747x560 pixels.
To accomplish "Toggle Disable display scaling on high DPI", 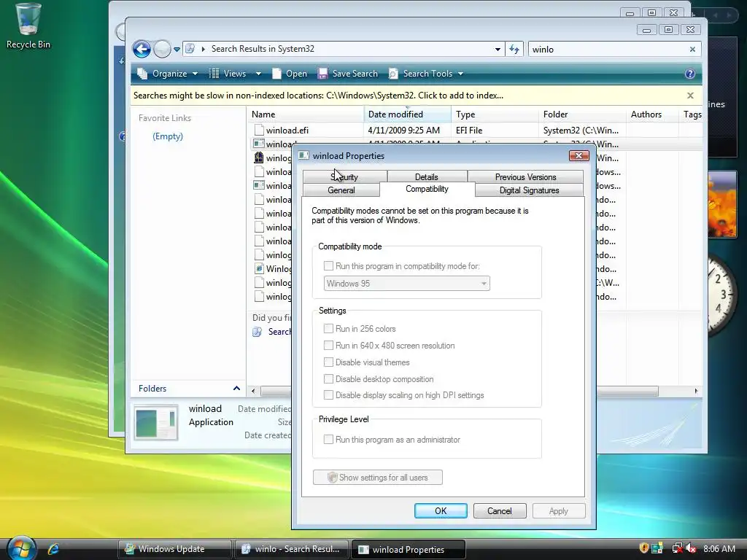I will (328, 394).
